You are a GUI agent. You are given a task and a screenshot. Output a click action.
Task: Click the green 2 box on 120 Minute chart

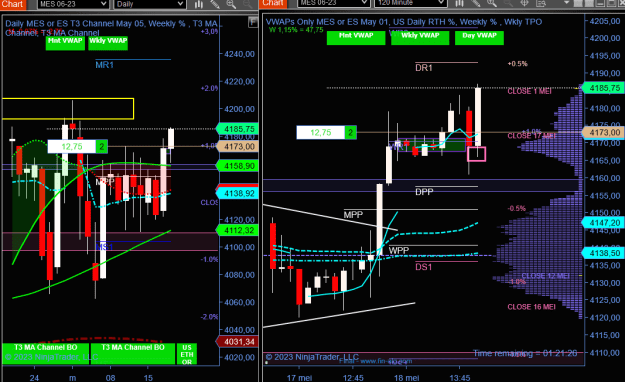point(350,132)
